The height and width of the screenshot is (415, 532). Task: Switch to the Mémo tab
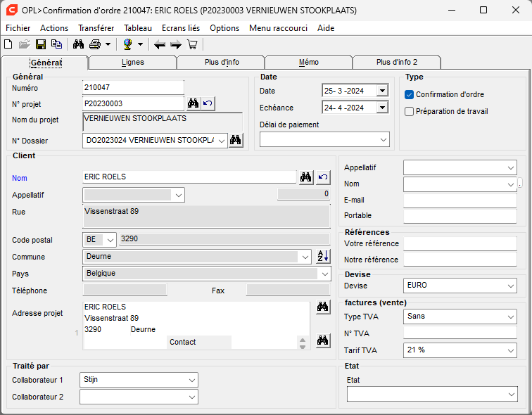click(309, 63)
